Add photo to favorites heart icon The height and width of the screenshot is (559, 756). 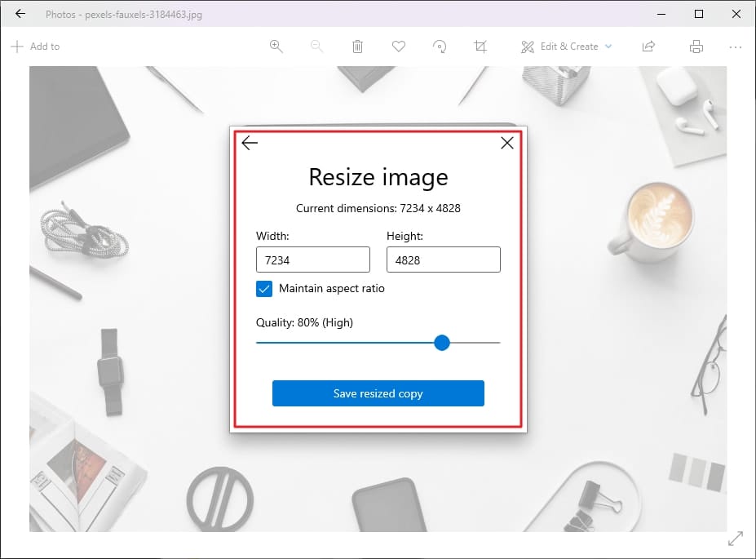[398, 47]
